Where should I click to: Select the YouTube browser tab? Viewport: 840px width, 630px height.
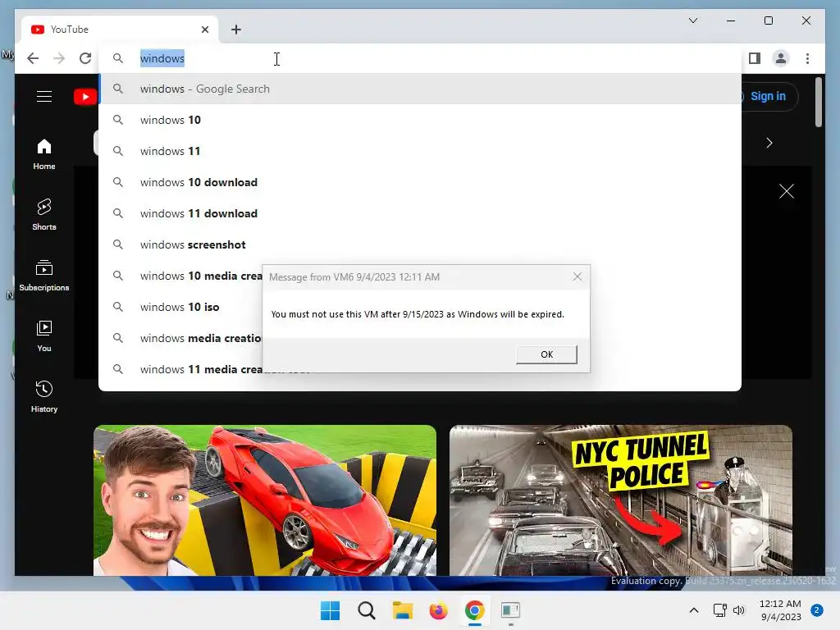[x=120, y=30]
